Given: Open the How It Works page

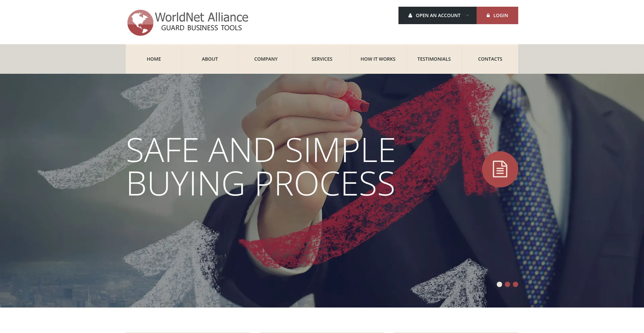Looking at the screenshot, I should [378, 59].
